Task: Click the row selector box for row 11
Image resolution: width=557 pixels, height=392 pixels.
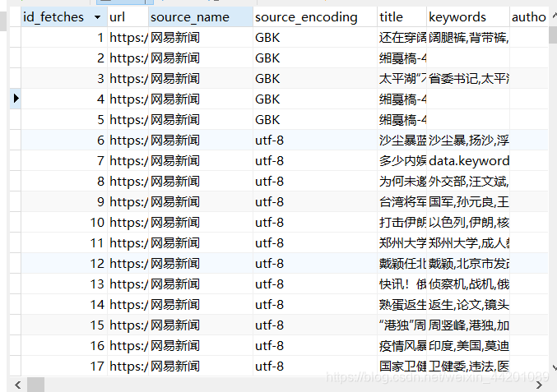Action: [16, 243]
